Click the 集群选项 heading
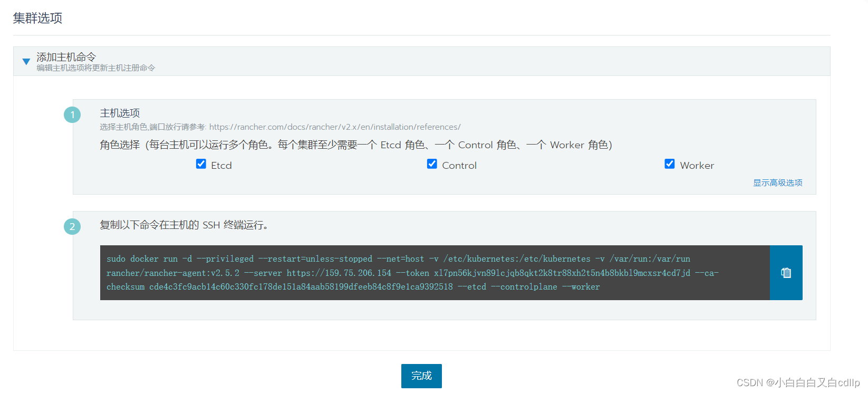Viewport: 868px width, 393px height. click(37, 18)
